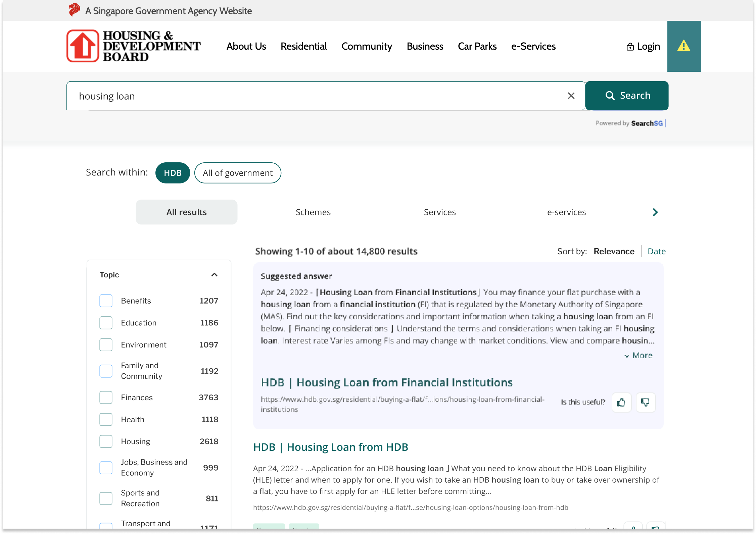Clear the search box with X icon
Viewport: 756px width, 534px height.
(x=571, y=96)
